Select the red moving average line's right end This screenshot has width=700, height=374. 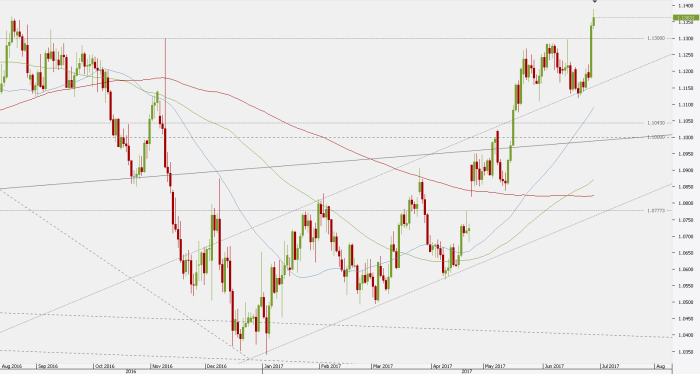[x=592, y=195]
